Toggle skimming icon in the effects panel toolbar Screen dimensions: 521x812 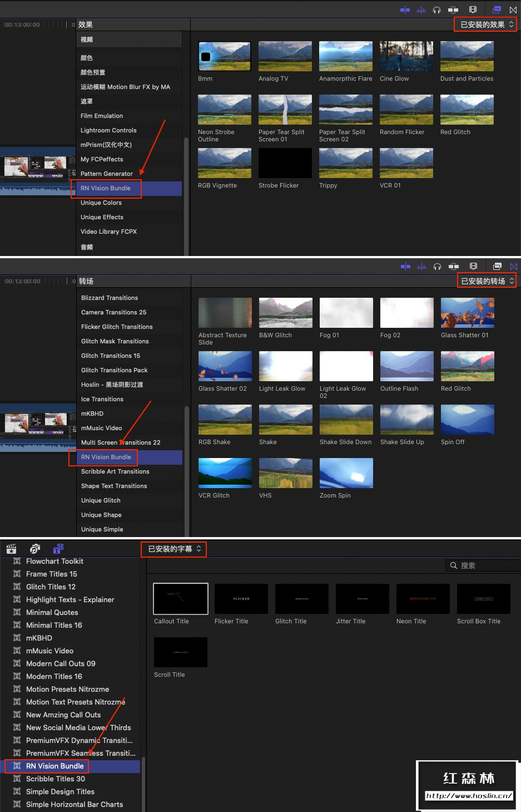[453, 9]
